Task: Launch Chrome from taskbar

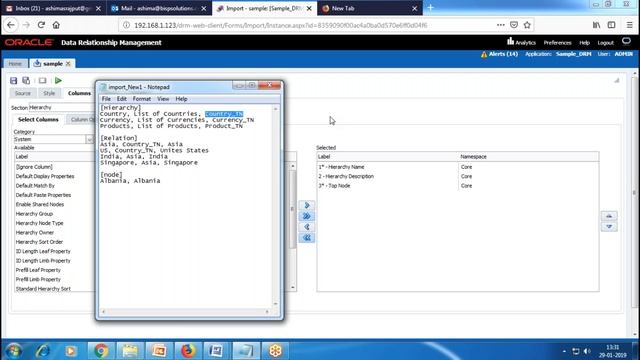Action: (x=101, y=351)
